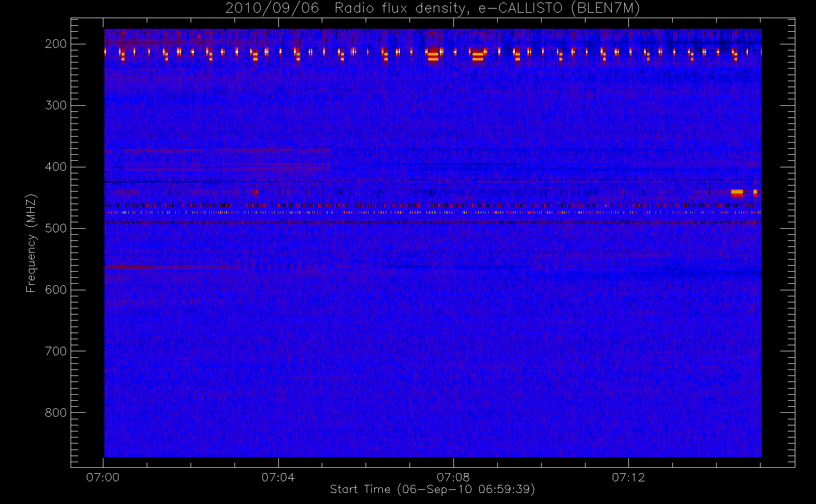Viewport: 816px width, 504px height.
Task: Click the wide red-yellow burst near 07:07:30 at 210 MHz
Action: click(x=433, y=55)
